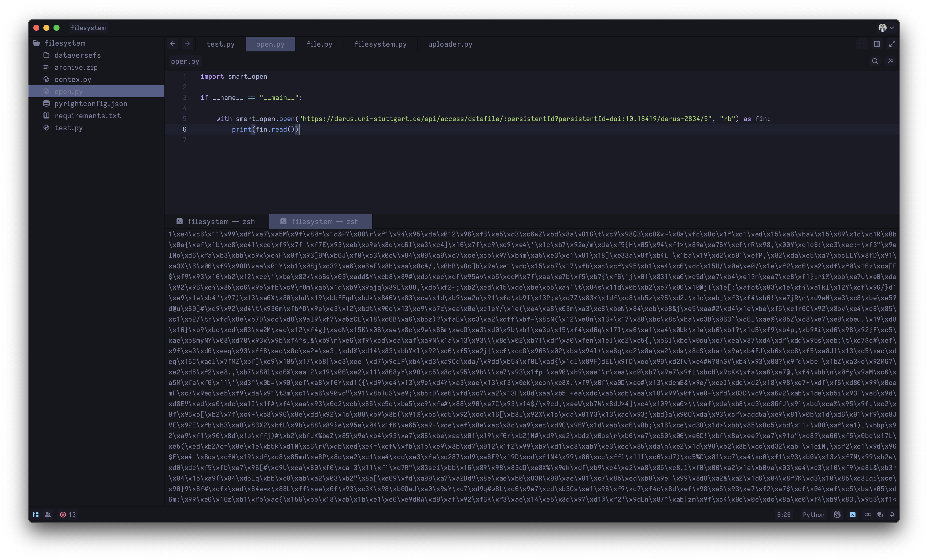Open the user avatar dropdown menu

(886, 27)
